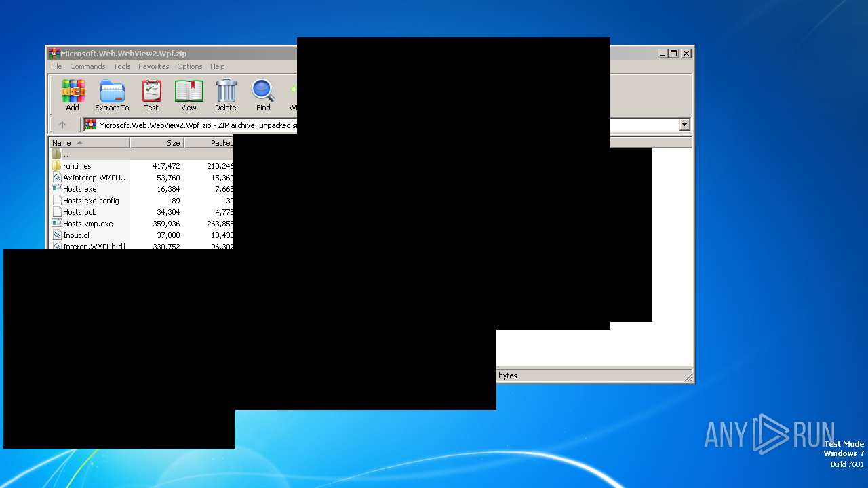Select AxInterop.WMPLi... file name
This screenshot has width=868, height=488.
click(x=96, y=178)
